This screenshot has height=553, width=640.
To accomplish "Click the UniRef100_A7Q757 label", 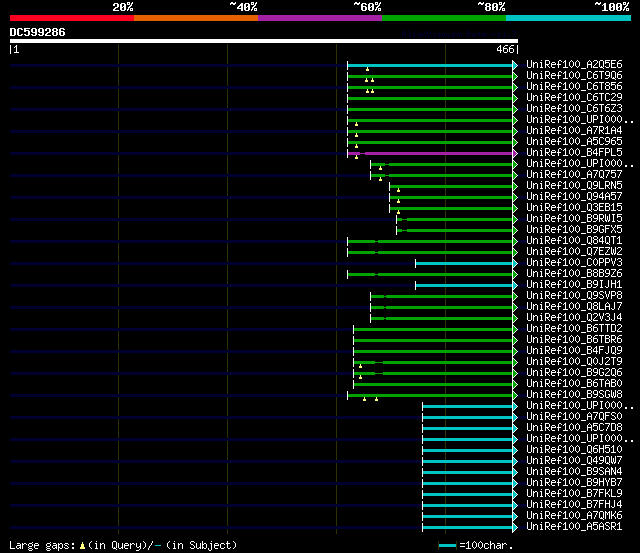I will pos(574,175).
